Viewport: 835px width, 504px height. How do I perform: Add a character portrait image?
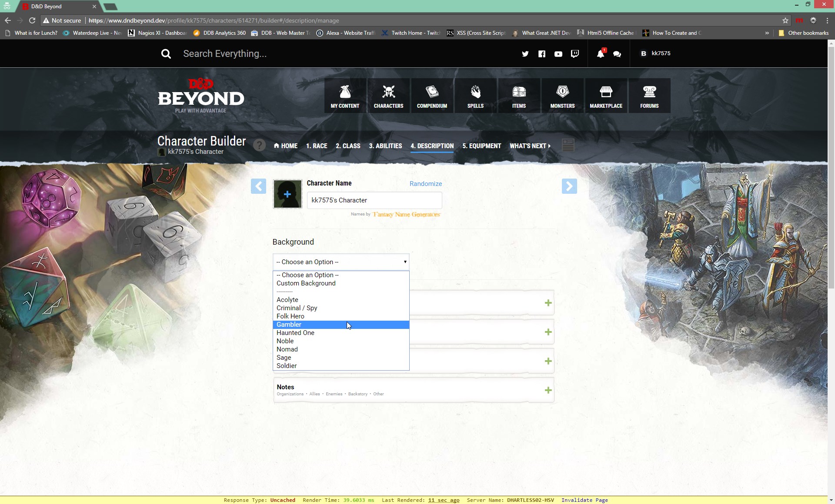(x=287, y=194)
